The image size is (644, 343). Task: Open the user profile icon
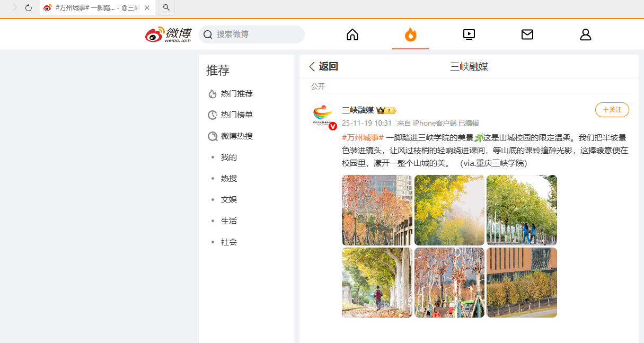pyautogui.click(x=586, y=34)
